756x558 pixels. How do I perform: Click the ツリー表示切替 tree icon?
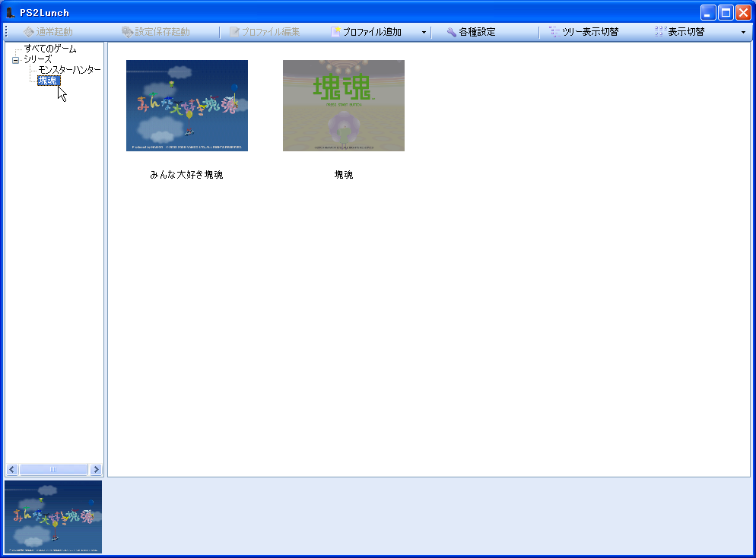tap(554, 32)
